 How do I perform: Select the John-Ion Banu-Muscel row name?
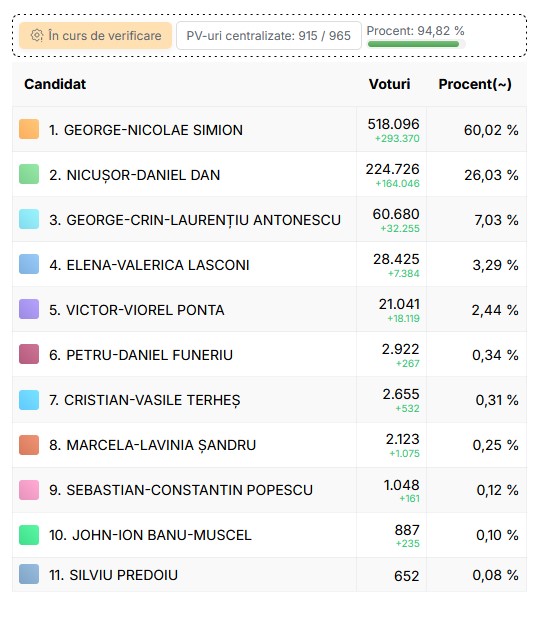click(x=150, y=535)
